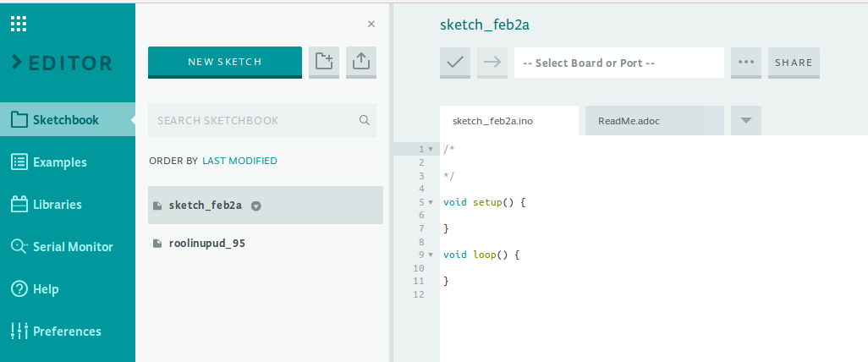Open Select Board or Port dropdown
The width and height of the screenshot is (868, 362).
coord(618,63)
